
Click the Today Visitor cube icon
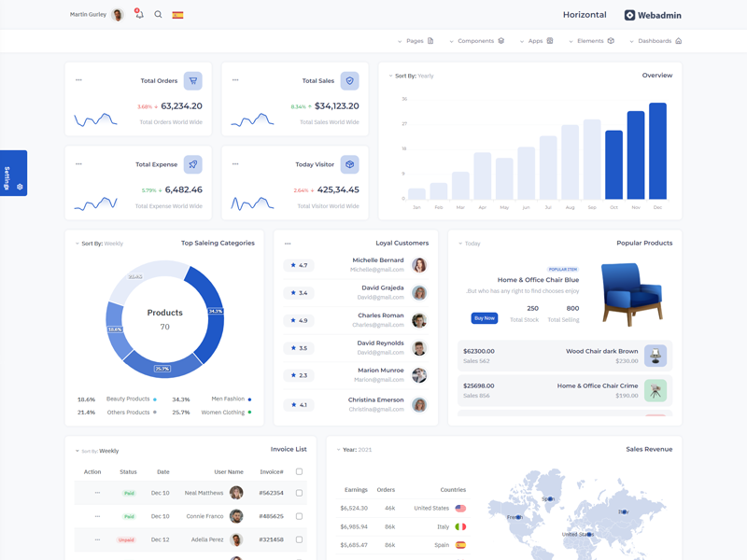349,164
